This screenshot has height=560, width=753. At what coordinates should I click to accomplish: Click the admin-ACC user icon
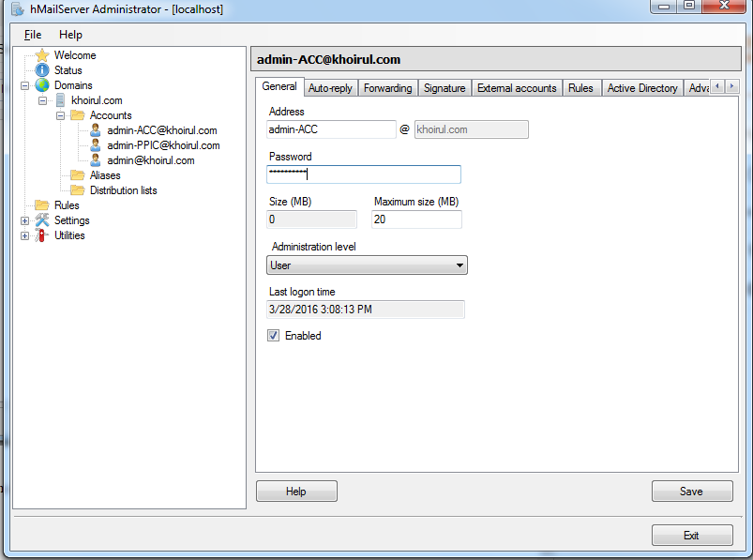pyautogui.click(x=96, y=130)
